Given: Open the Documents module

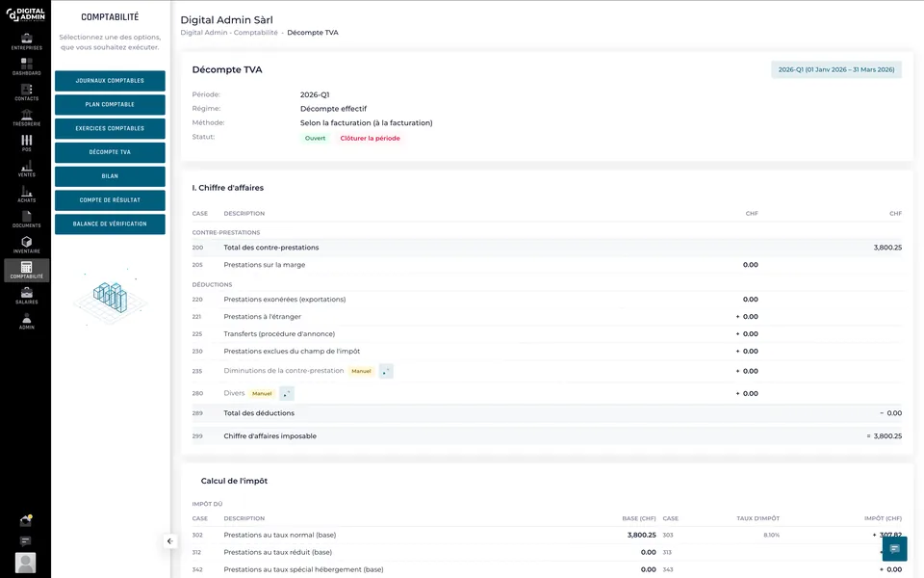Looking at the screenshot, I should [x=27, y=220].
